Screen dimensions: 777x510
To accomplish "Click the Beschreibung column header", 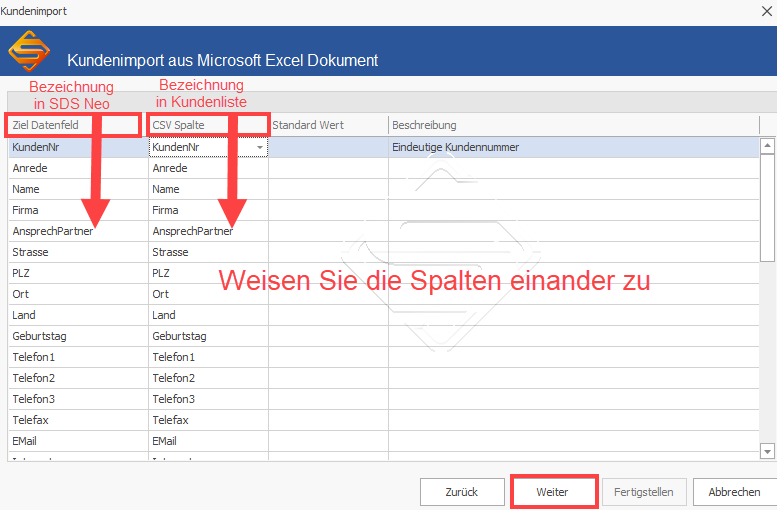I will (x=574, y=125).
